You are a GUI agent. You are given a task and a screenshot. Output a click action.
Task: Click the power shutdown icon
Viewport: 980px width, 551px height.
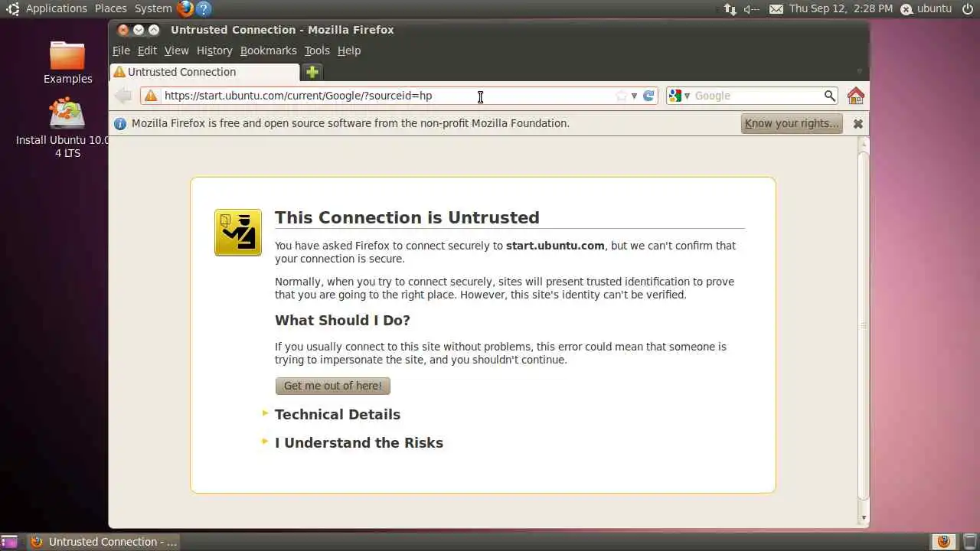pyautogui.click(x=968, y=9)
